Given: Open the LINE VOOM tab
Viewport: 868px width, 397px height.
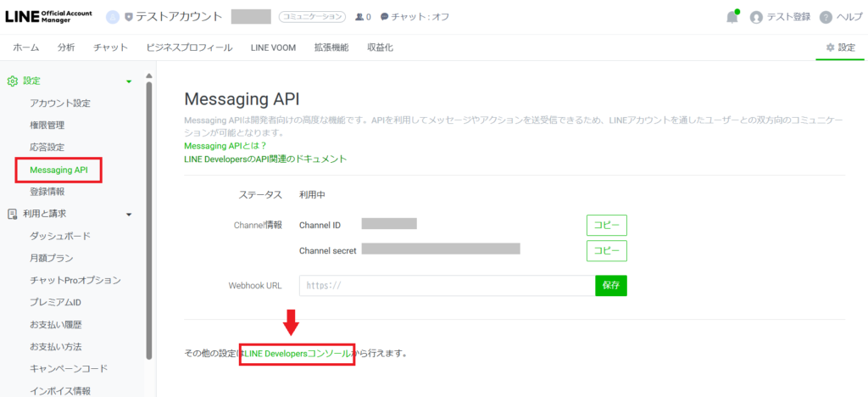Looking at the screenshot, I should 273,48.
